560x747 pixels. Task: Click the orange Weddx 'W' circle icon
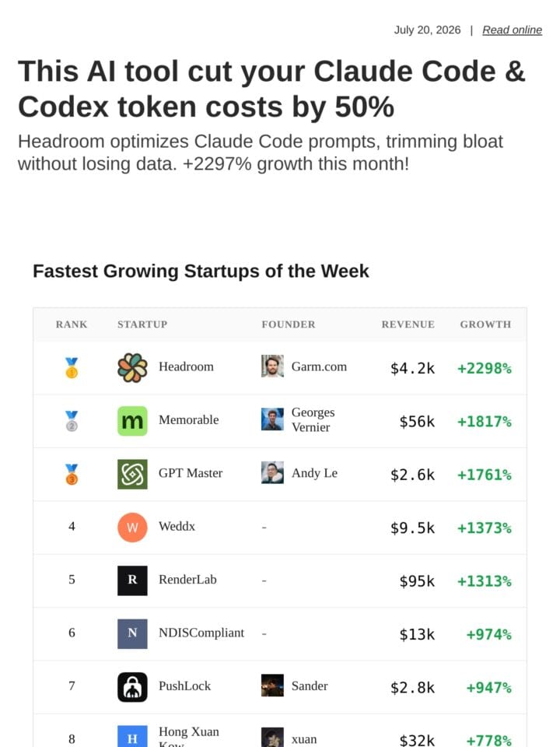click(x=132, y=528)
